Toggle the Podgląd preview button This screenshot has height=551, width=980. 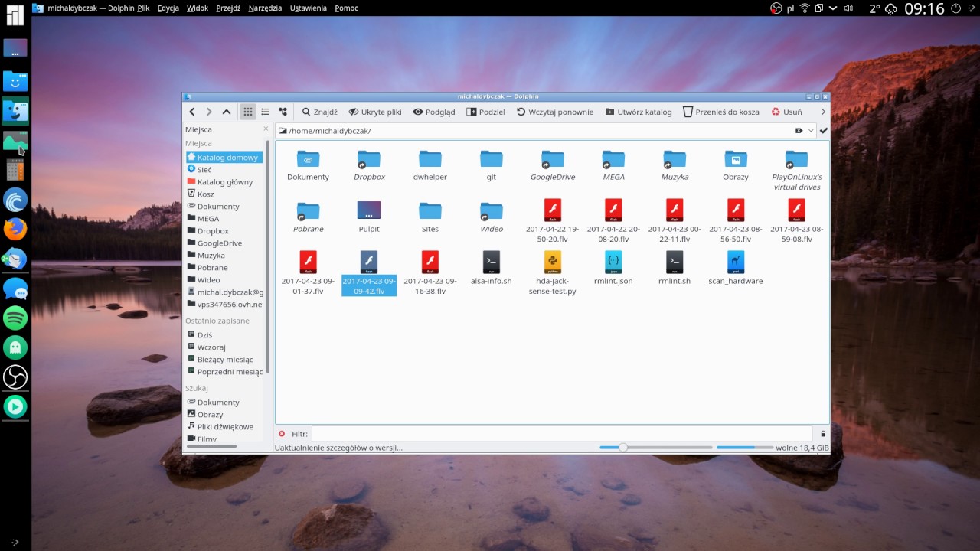pyautogui.click(x=434, y=112)
